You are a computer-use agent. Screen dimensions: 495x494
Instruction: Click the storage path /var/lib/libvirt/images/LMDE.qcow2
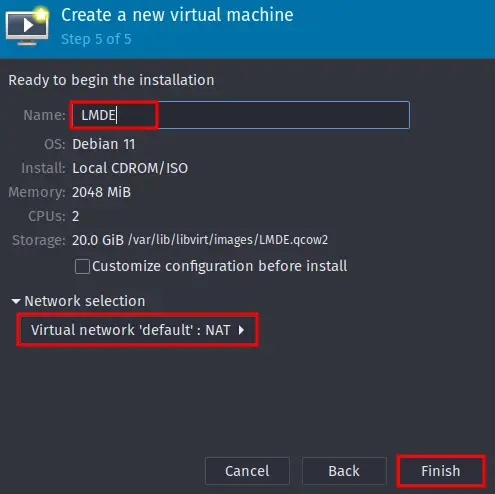tap(228, 240)
